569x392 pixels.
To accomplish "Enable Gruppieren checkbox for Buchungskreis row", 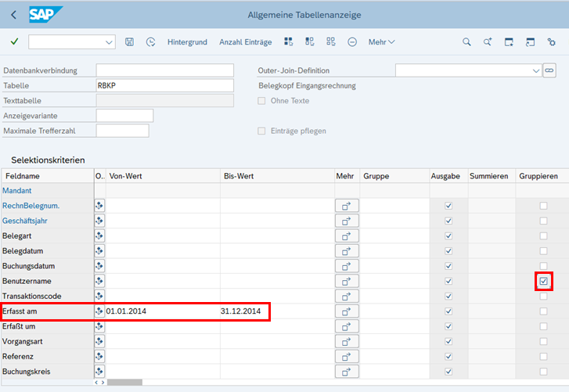I will pos(543,372).
